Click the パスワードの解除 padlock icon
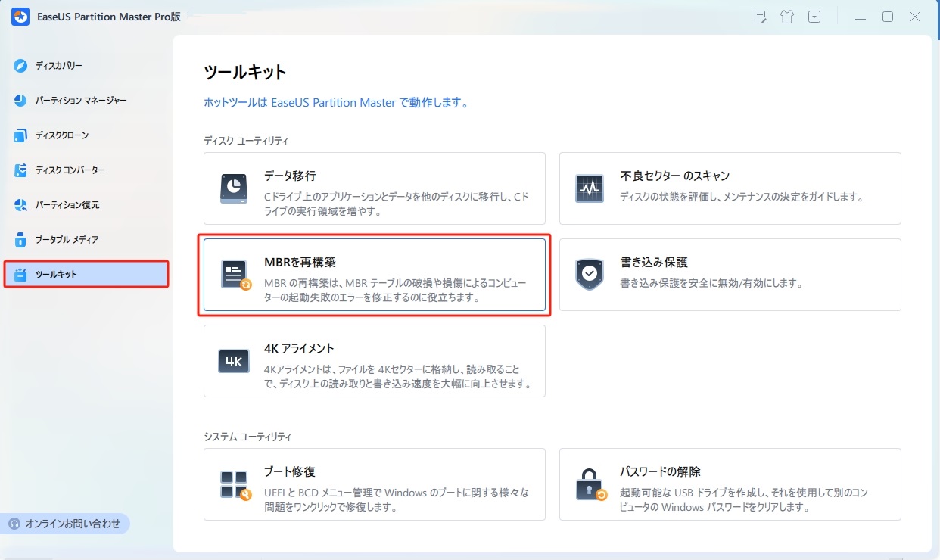The height and width of the screenshot is (560, 940). (589, 484)
